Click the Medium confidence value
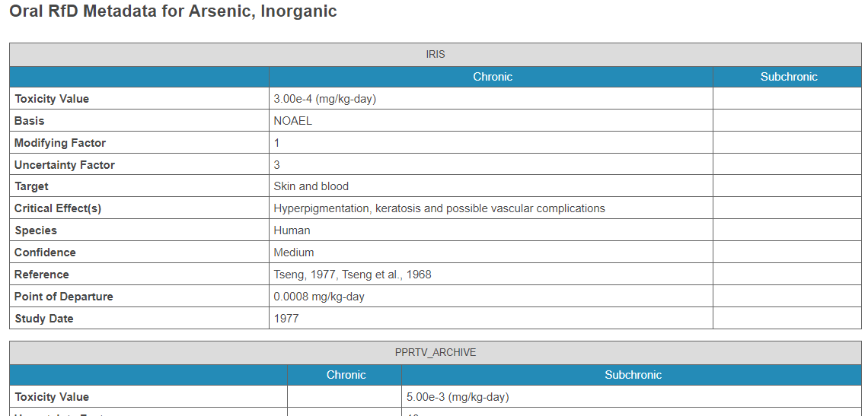 click(293, 252)
